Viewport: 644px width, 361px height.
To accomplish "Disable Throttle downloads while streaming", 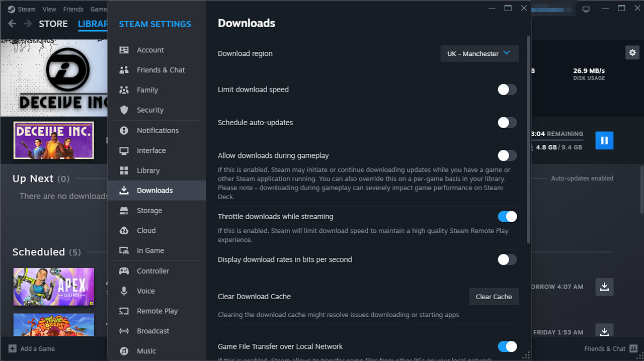I will coord(507,217).
